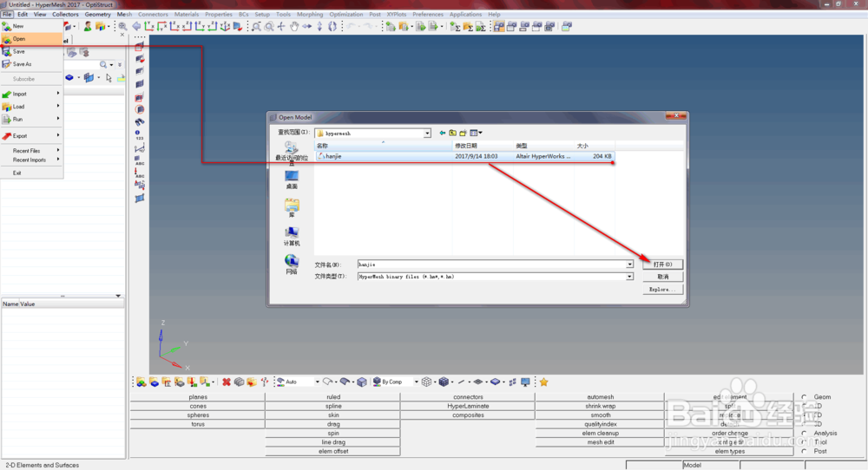Click the Cancel (取消) button in dialog

(x=662, y=277)
